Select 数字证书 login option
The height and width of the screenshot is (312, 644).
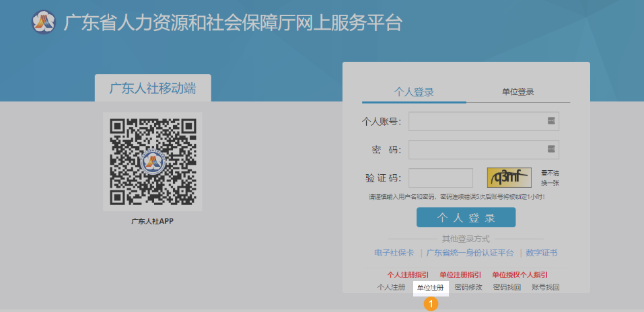(x=542, y=253)
